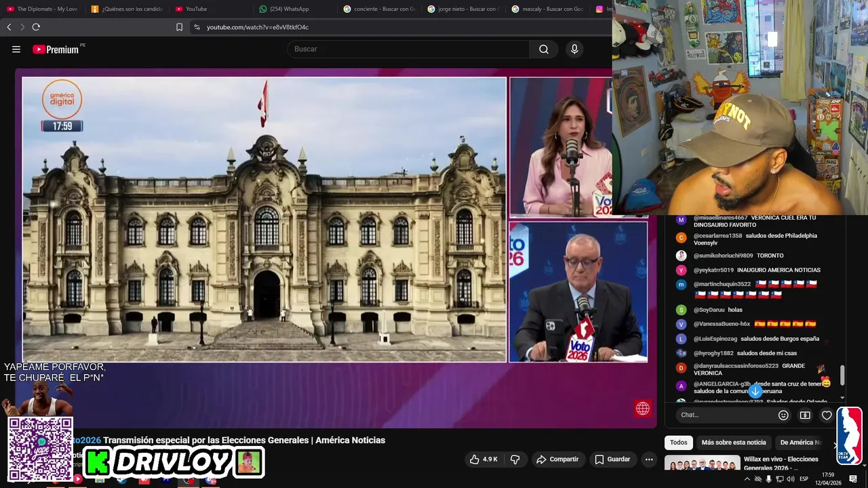The image size is (868, 488).
Task: Like the video showing 4.9 K
Action: point(484,459)
